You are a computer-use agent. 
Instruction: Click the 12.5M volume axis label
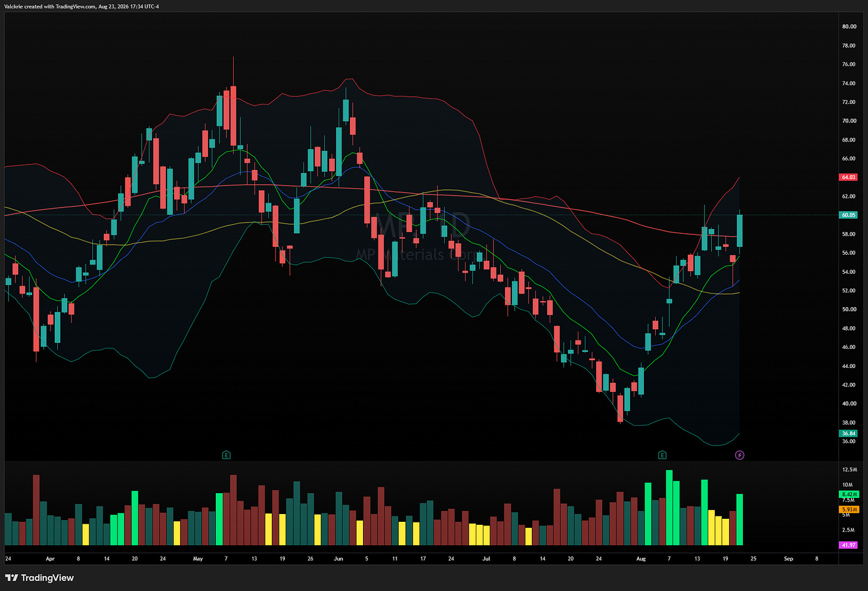[850, 470]
